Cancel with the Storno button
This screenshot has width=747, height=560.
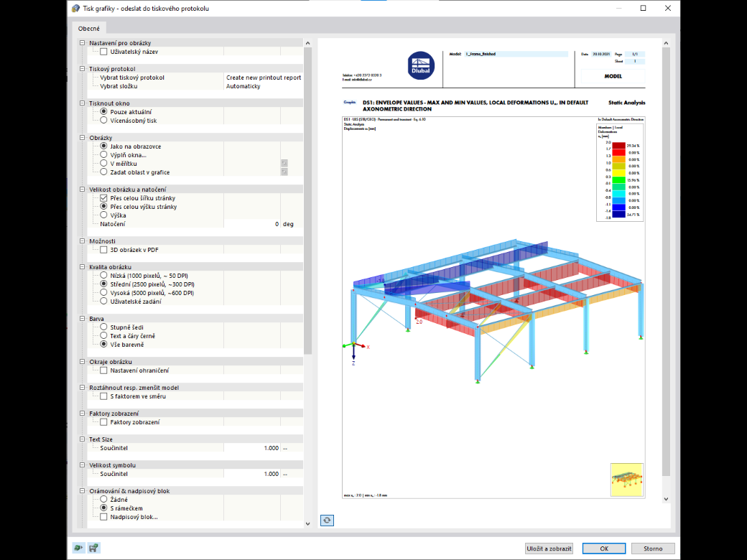coord(653,549)
